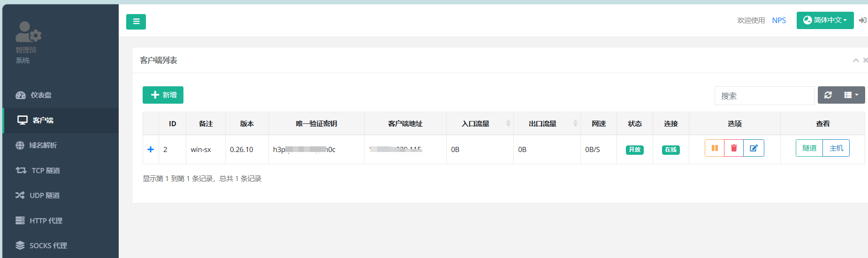Open the table columns dropdown
Viewport: 868px width, 258px height.
tap(851, 95)
